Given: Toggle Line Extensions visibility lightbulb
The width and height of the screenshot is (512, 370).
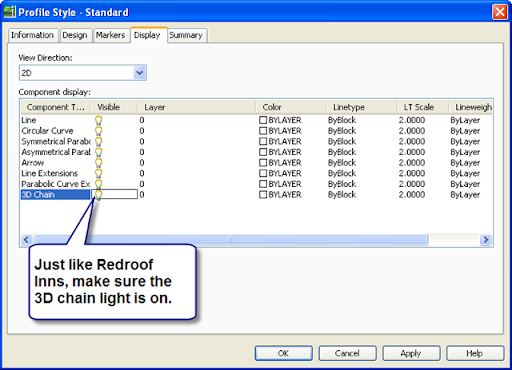Looking at the screenshot, I should pos(98,174).
